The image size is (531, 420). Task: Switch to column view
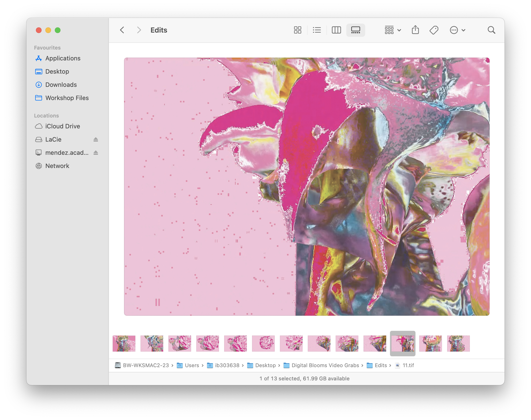[336, 30]
